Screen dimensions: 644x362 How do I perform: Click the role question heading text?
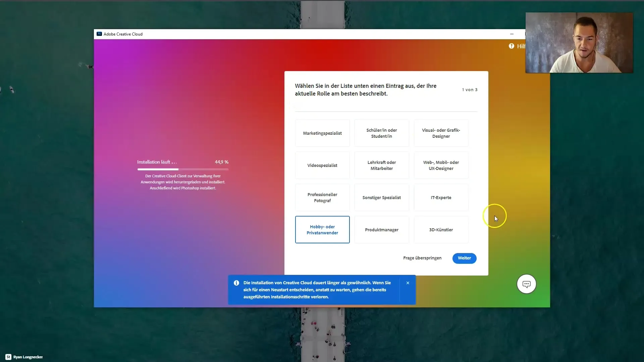pyautogui.click(x=366, y=89)
